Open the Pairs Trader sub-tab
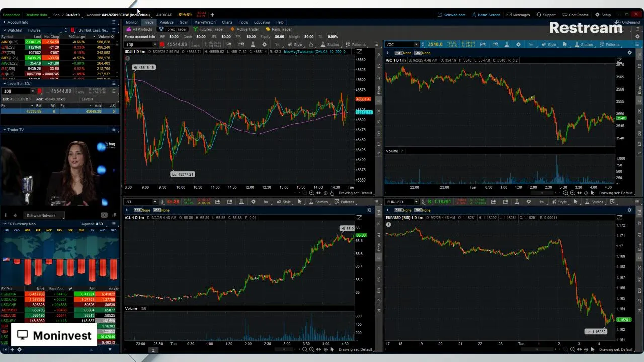 279,29
